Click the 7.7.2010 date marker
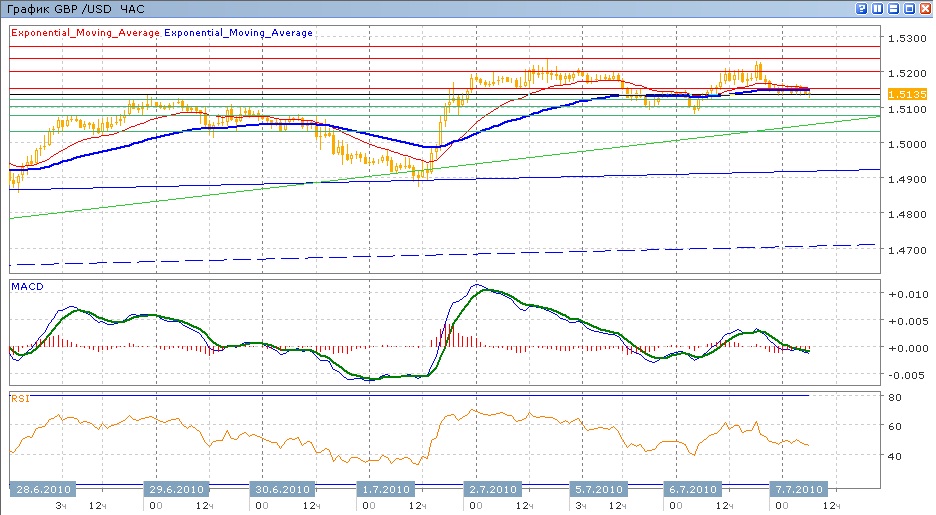The height and width of the screenshot is (515, 936). [797, 489]
